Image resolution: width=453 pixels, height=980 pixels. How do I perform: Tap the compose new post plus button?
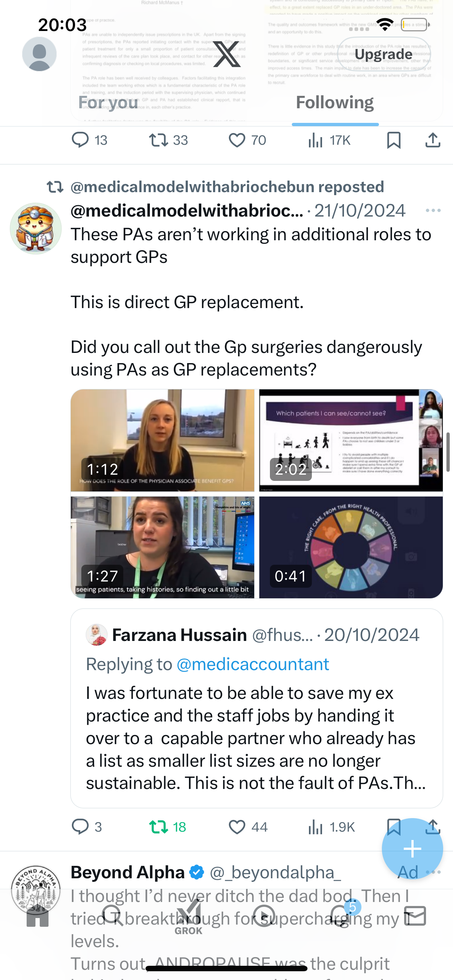[412, 849]
